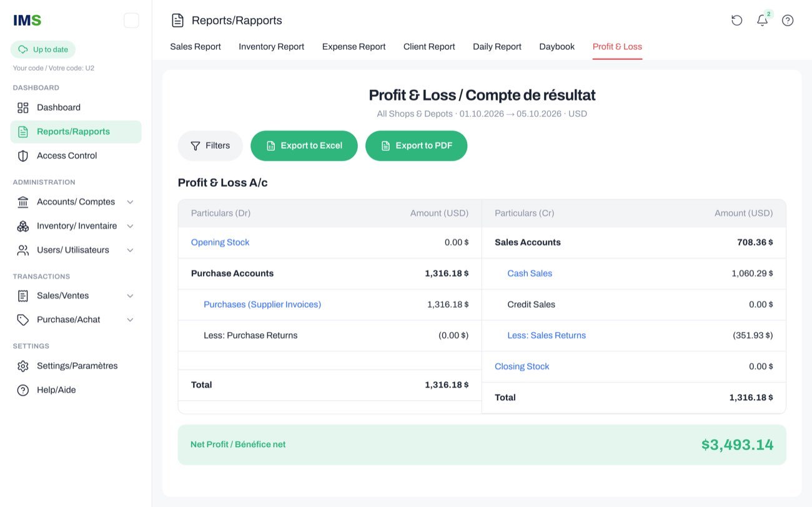Expand the Inventory/Inventaire submenu
Image resolution: width=812 pixels, height=507 pixels.
coord(130,226)
